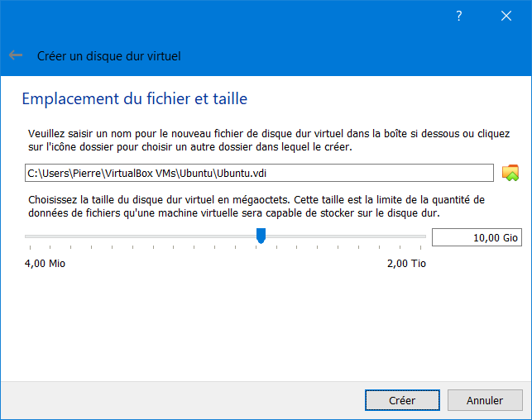The width and height of the screenshot is (532, 420).
Task: Click the paragraph starting with Veuillez saisir
Action: 269,141
